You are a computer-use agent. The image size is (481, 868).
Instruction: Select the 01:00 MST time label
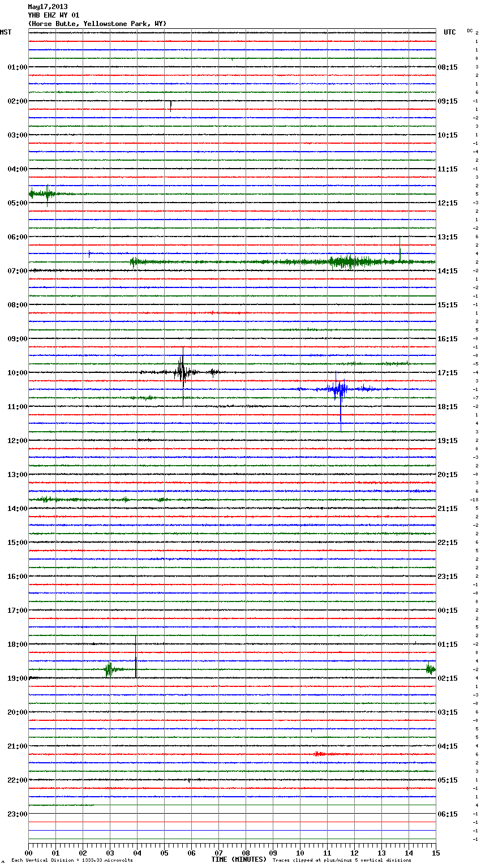point(18,67)
